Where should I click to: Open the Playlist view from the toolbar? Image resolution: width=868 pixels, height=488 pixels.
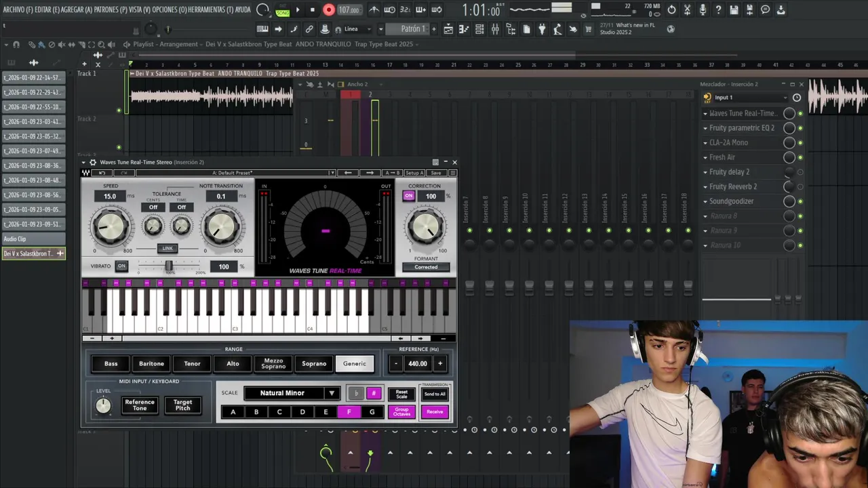click(x=448, y=29)
